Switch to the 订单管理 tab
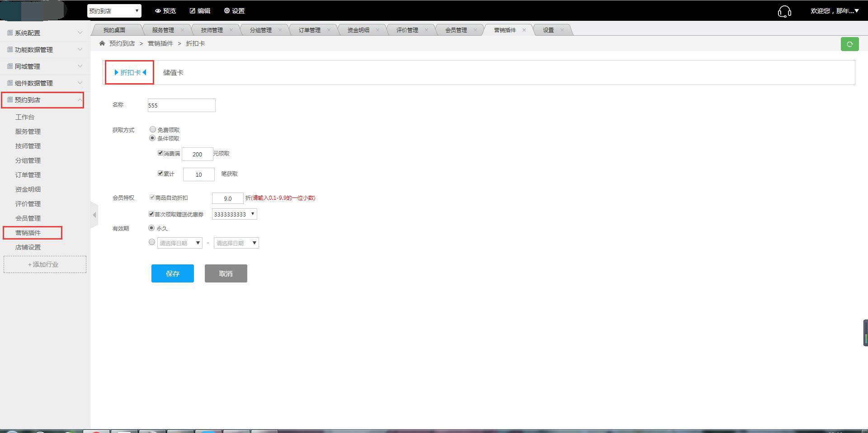 click(310, 30)
